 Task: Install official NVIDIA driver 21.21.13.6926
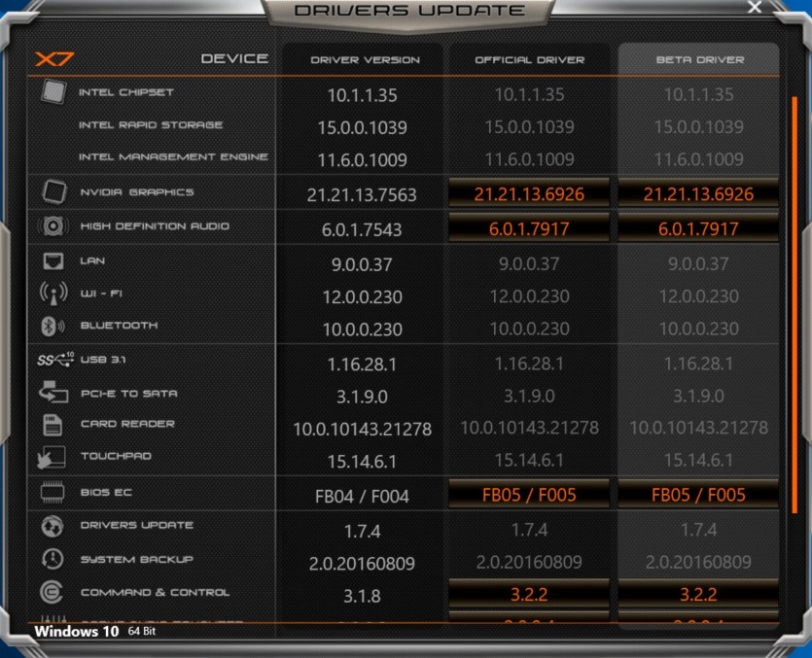[529, 194]
